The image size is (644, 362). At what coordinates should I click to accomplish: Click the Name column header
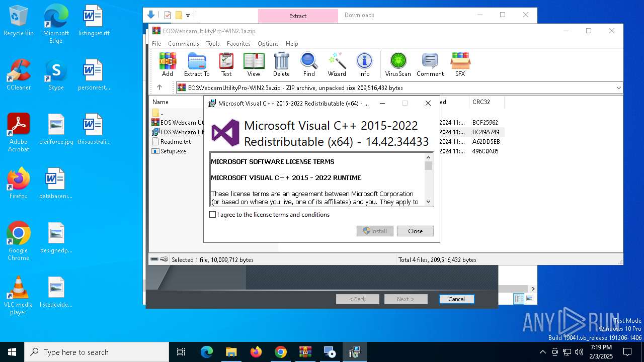click(x=160, y=102)
